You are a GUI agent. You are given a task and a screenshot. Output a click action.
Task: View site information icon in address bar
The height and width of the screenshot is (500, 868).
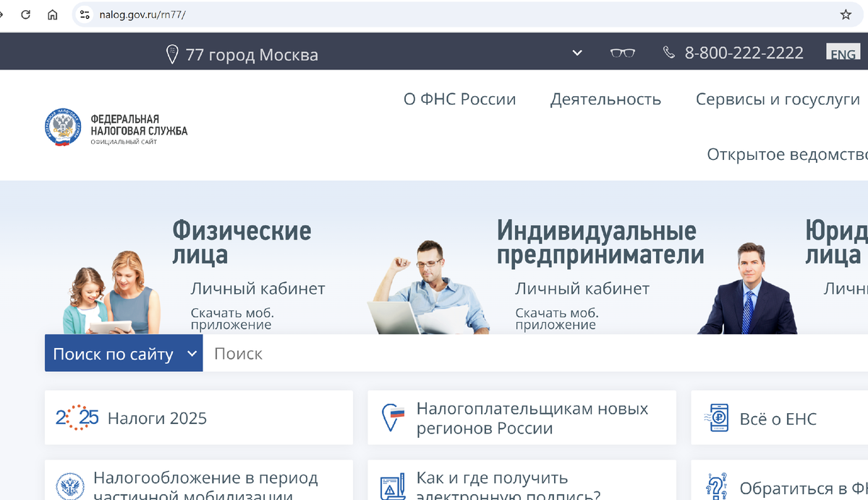[x=85, y=14]
